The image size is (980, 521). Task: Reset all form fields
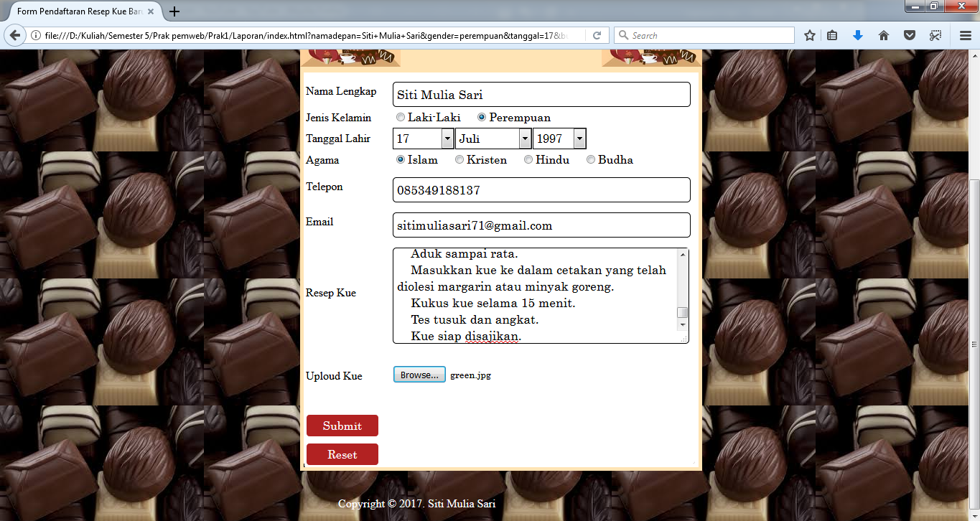342,454
